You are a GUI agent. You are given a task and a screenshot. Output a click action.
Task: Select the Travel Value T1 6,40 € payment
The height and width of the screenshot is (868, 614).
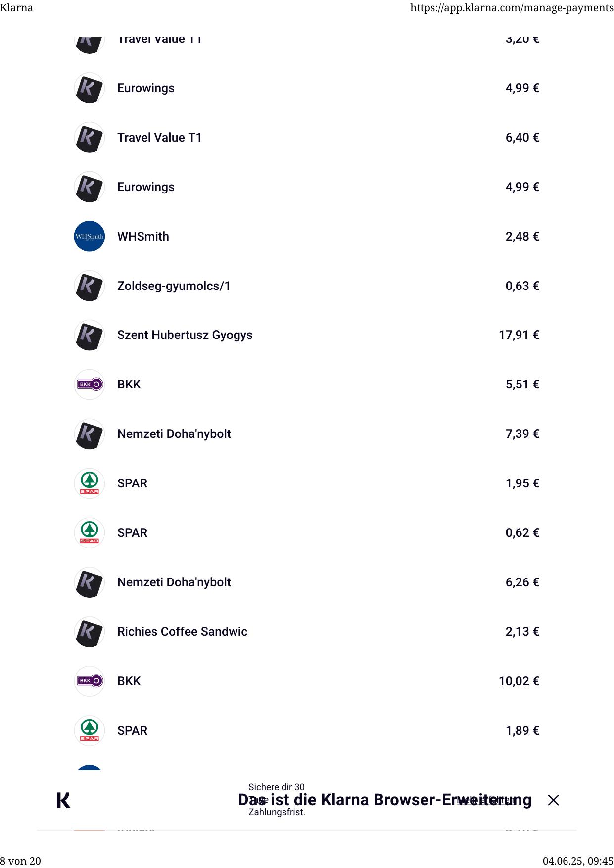click(x=159, y=137)
